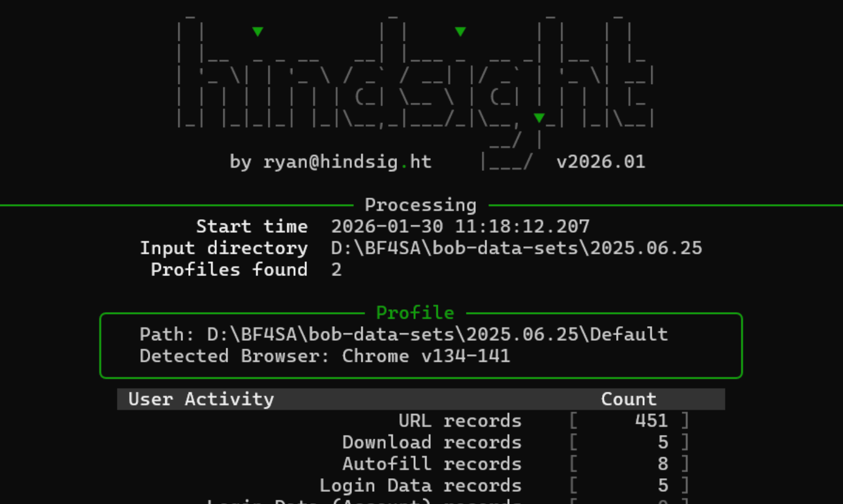Expand the Processing section header
The width and height of the screenshot is (843, 504).
tap(420, 205)
